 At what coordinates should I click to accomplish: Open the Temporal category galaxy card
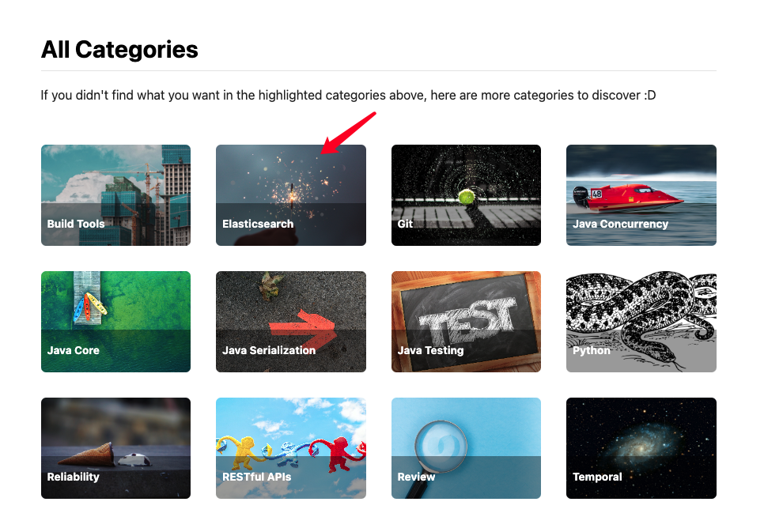click(x=641, y=448)
